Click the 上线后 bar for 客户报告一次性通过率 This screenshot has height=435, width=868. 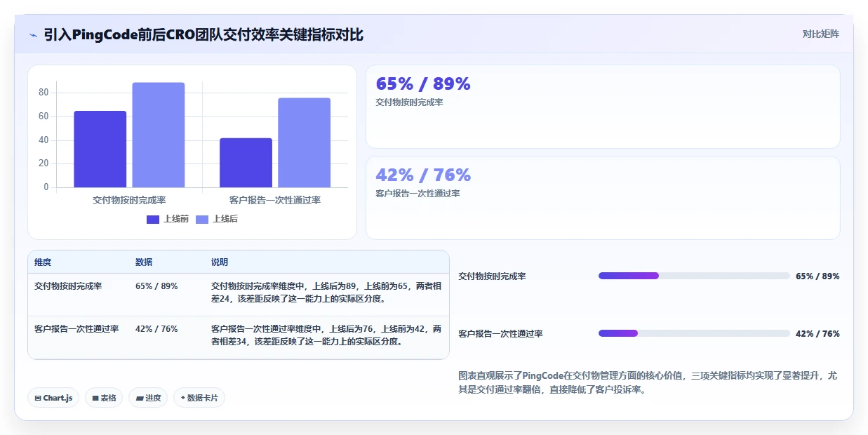304,142
